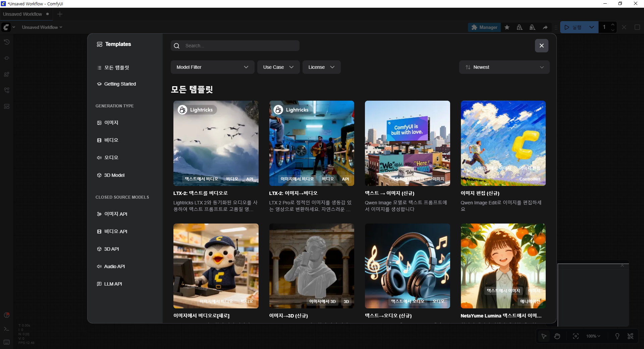Image resolution: width=644 pixels, height=349 pixels.
Task: Open the Use Case dropdown
Action: click(278, 67)
